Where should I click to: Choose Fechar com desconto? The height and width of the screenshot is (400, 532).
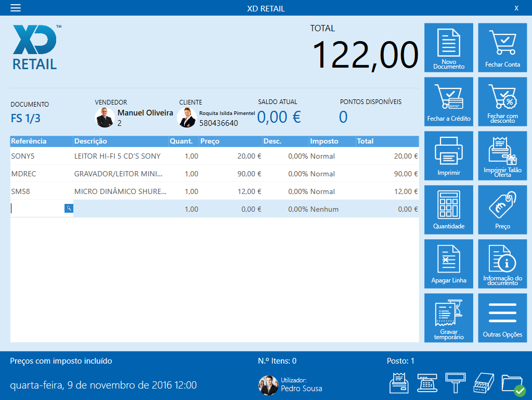[502, 101]
